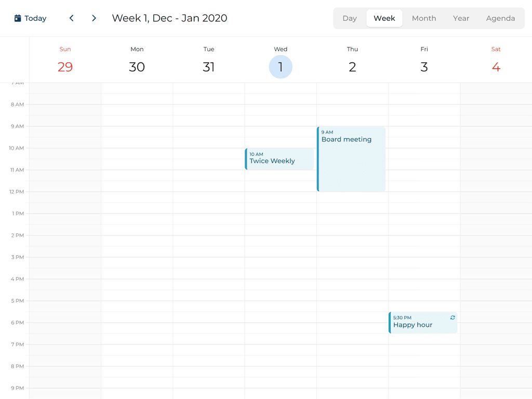Switch to the Month view
The height and width of the screenshot is (399, 532).
[x=423, y=18]
